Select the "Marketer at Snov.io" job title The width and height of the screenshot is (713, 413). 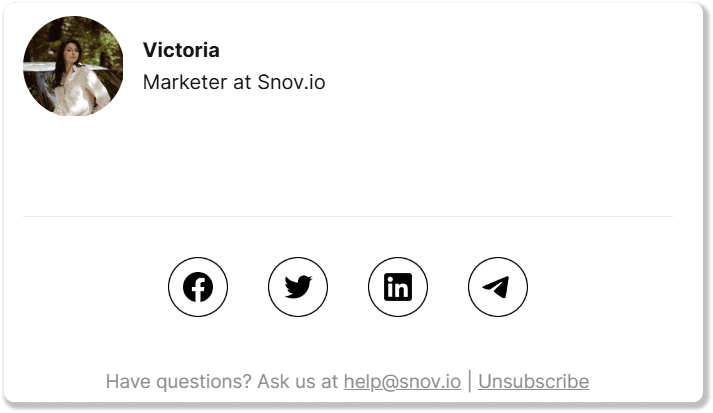[x=233, y=82]
